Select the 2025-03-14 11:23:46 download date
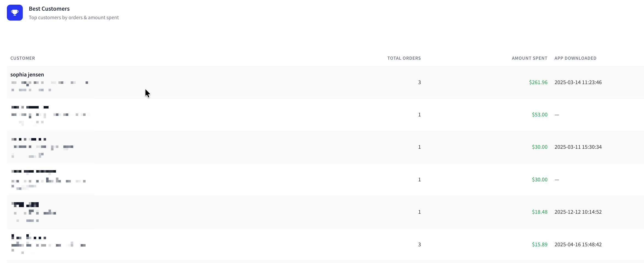 coord(578,82)
